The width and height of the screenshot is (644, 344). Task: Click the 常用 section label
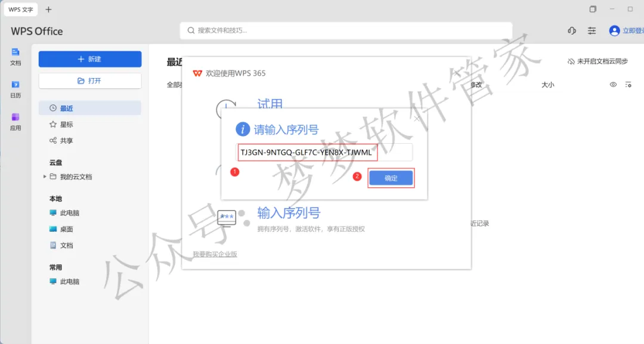(x=56, y=267)
